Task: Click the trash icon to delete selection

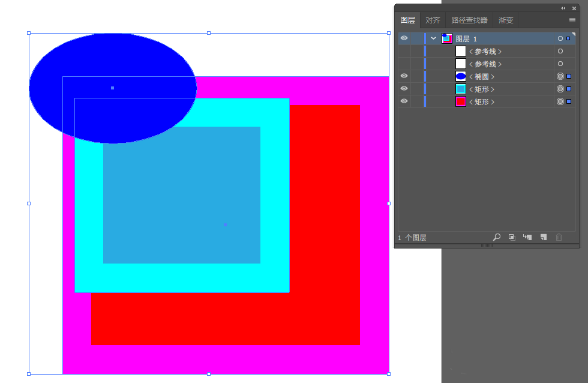Action: [x=559, y=237]
